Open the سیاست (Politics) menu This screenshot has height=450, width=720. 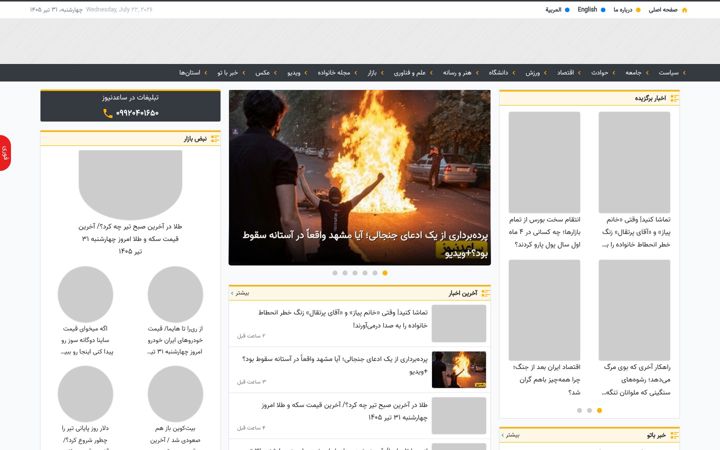click(x=669, y=73)
